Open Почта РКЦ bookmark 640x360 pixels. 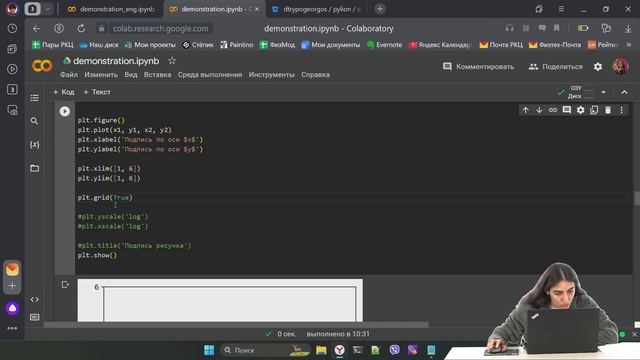pyautogui.click(x=501, y=44)
